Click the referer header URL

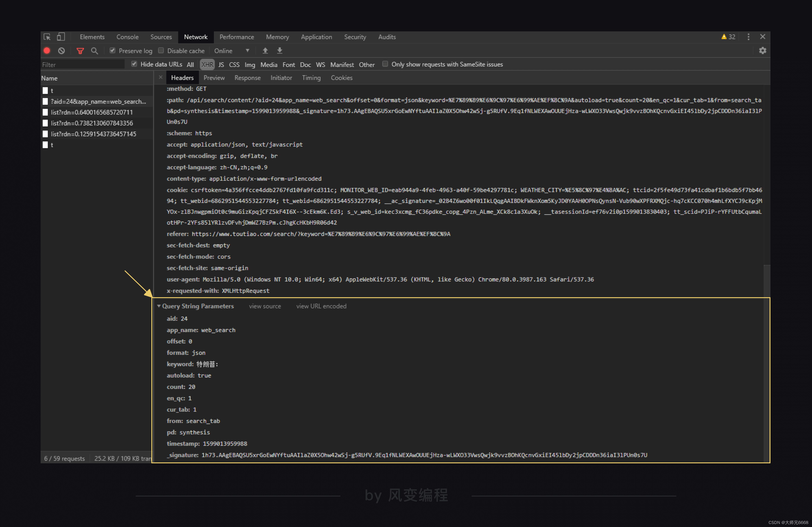coord(321,234)
